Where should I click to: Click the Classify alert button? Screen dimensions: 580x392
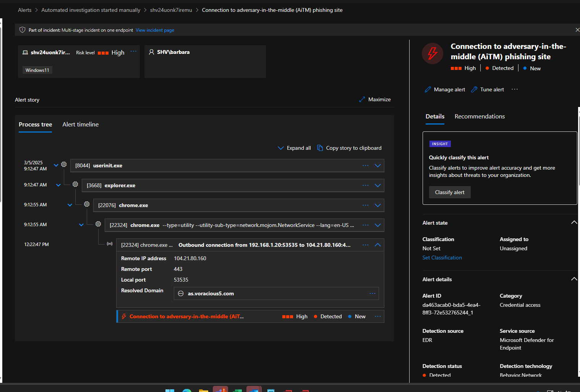coord(449,192)
